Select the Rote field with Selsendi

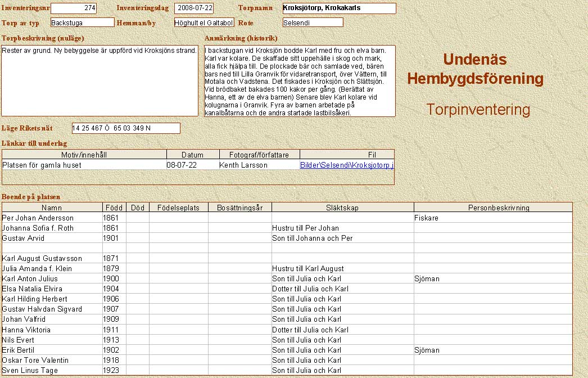[x=313, y=22]
